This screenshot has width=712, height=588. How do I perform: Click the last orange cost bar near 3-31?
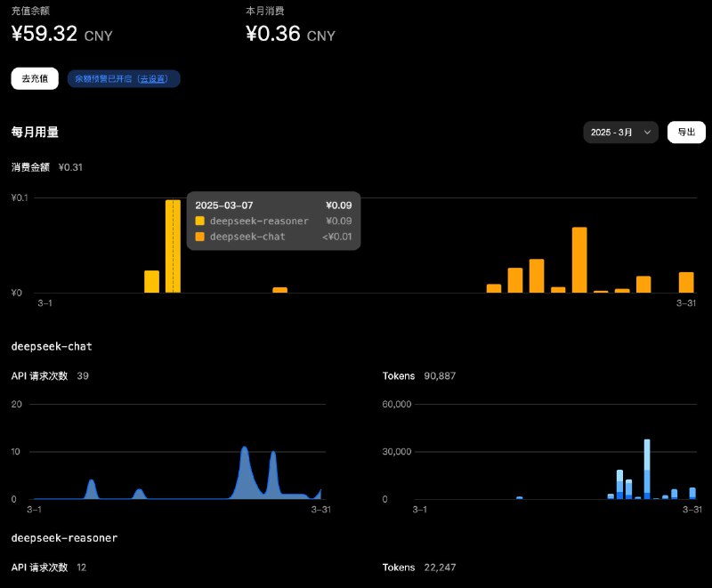[686, 282]
